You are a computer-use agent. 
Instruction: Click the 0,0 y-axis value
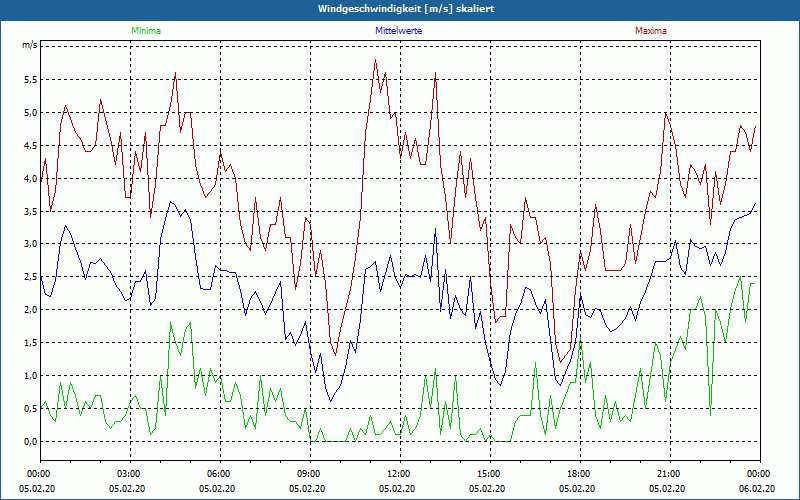point(30,441)
